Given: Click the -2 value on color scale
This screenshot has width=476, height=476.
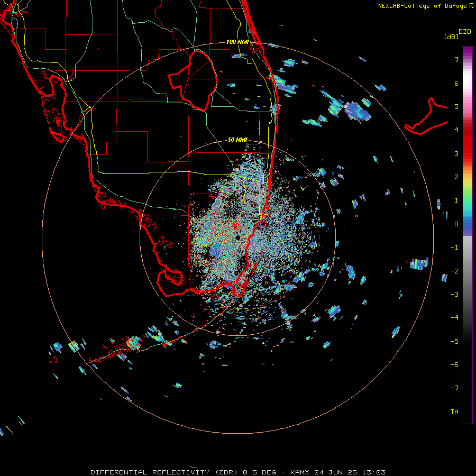Looking at the screenshot, I should coord(454,271).
